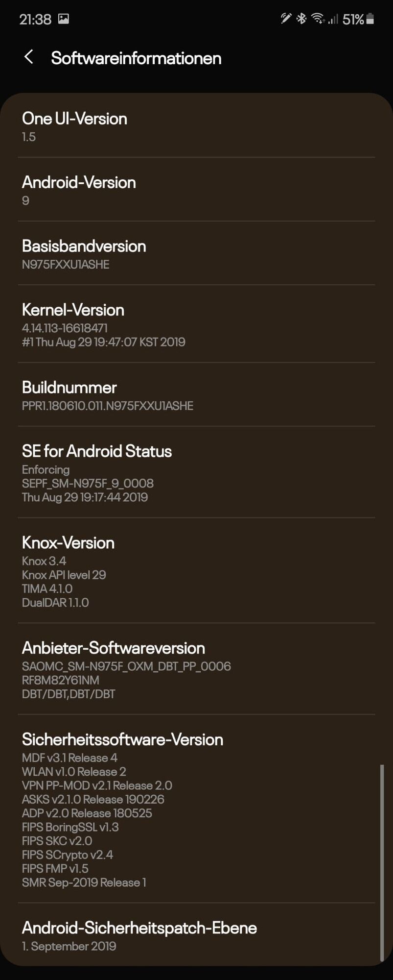The width and height of the screenshot is (393, 980).
Task: Tap the mobile signal strength icon
Action: [333, 19]
